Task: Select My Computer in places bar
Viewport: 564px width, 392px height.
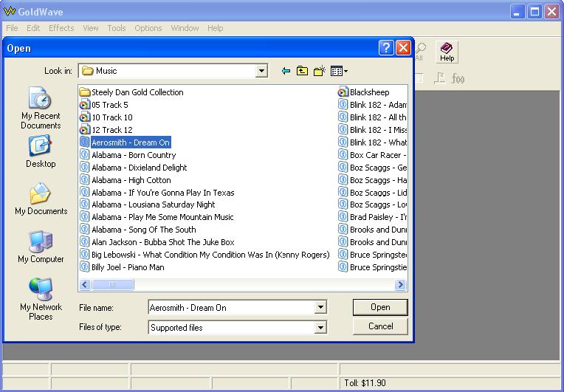Action: pyautogui.click(x=41, y=247)
